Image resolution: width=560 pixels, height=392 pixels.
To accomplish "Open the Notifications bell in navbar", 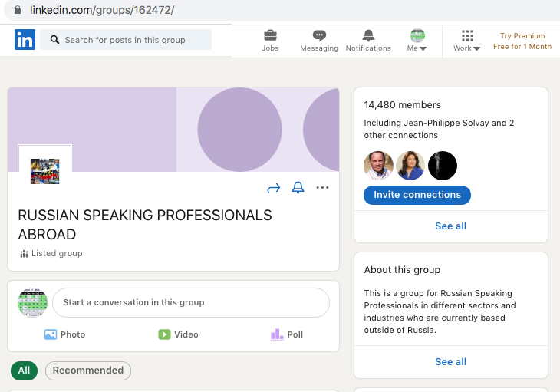I will point(368,40).
